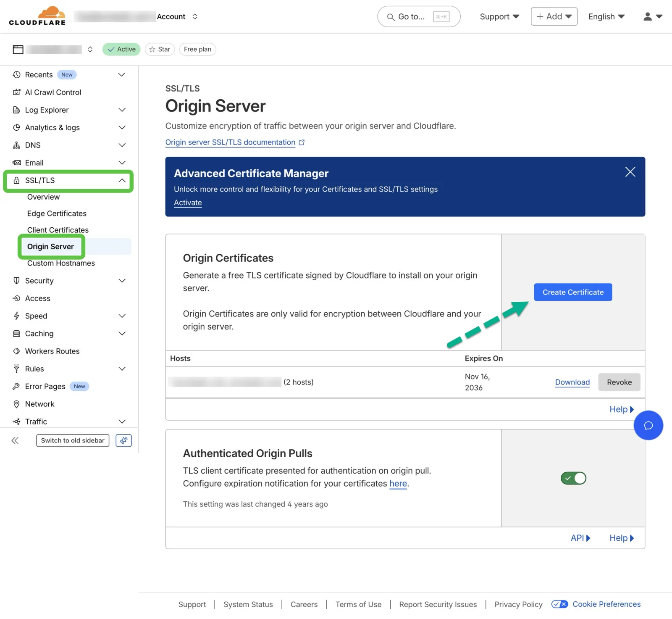Click the Traffic routing icon
Image resolution: width=672 pixels, height=619 pixels.
pyautogui.click(x=17, y=421)
